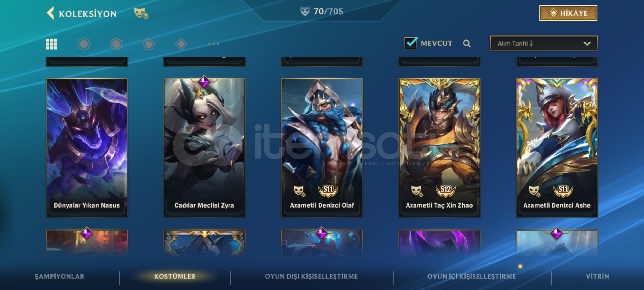The image size is (644, 290).
Task: Select the grid all-skins filter icon
Action: 51,44
